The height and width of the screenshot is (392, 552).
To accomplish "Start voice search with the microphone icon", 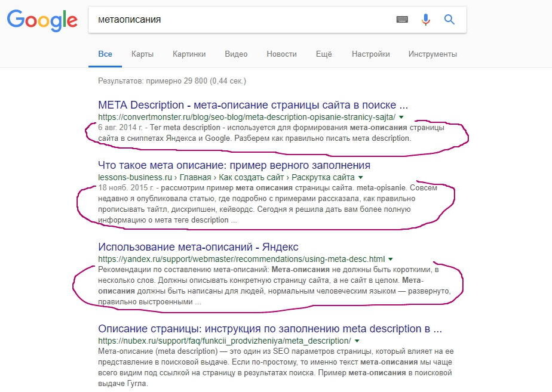I will pyautogui.click(x=425, y=18).
